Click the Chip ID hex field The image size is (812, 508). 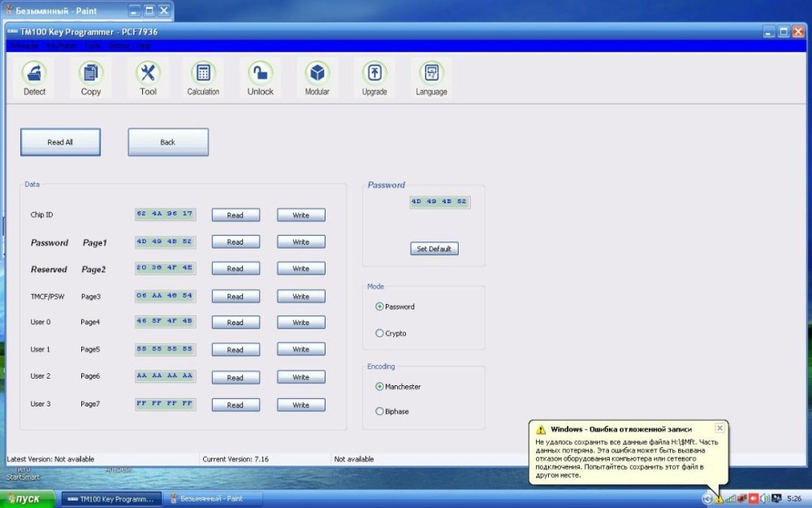165,214
